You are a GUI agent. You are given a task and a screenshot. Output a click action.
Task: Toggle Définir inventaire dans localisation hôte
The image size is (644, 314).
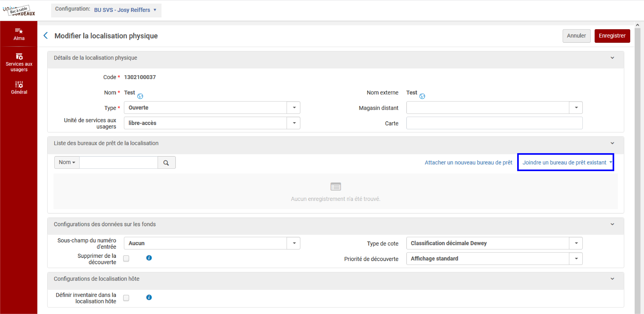pos(126,298)
